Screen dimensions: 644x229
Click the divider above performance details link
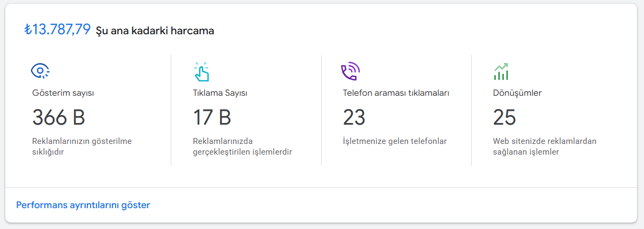pyautogui.click(x=322, y=187)
